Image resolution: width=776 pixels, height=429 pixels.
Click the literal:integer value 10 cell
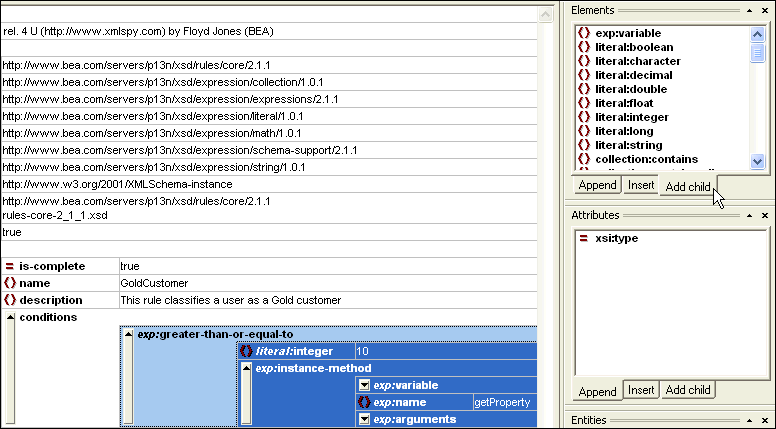446,351
